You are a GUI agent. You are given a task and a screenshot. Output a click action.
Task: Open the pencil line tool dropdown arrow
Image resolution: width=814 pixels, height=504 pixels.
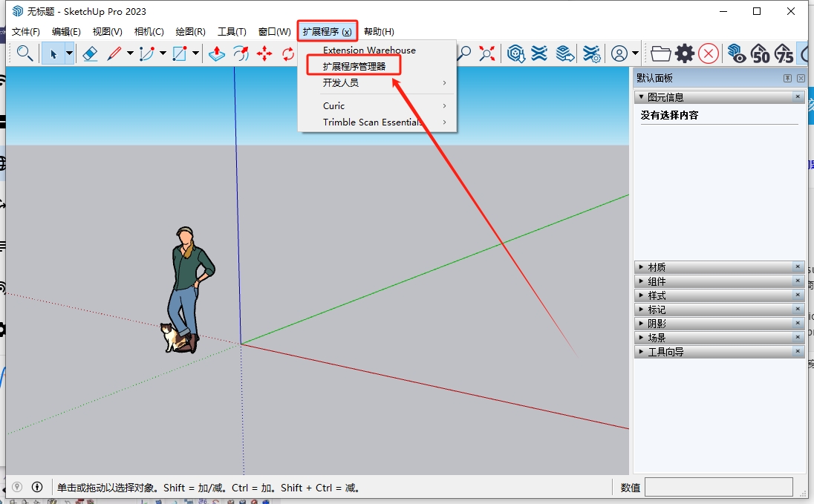pyautogui.click(x=130, y=53)
